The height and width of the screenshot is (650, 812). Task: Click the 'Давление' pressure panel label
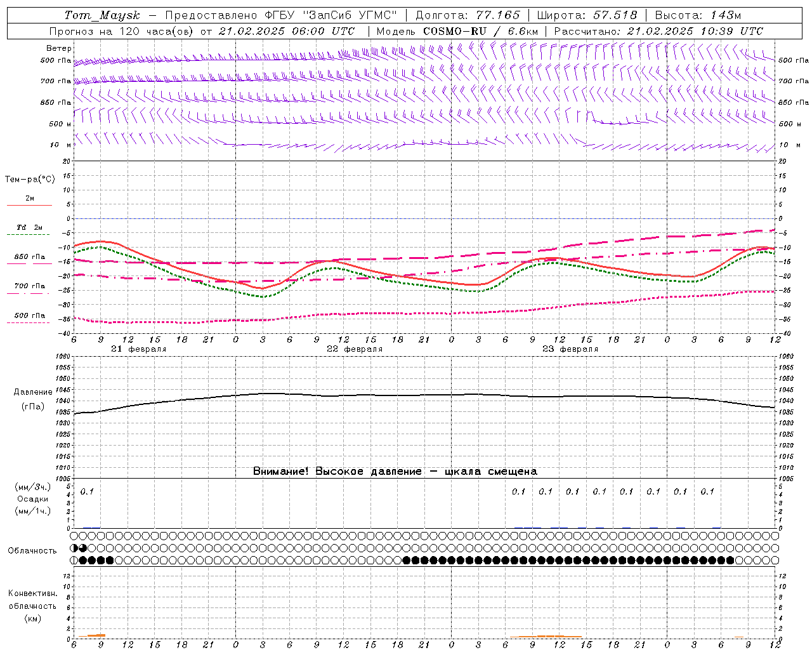click(x=33, y=392)
